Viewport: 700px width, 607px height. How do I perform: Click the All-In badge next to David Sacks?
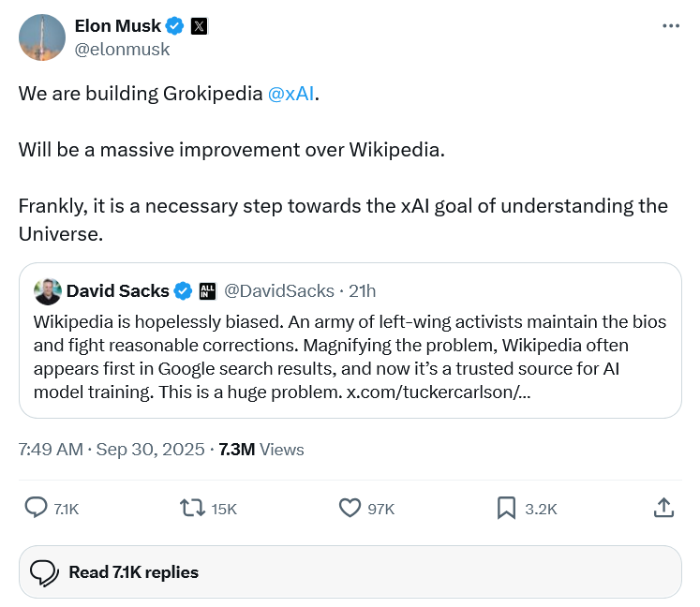207,290
